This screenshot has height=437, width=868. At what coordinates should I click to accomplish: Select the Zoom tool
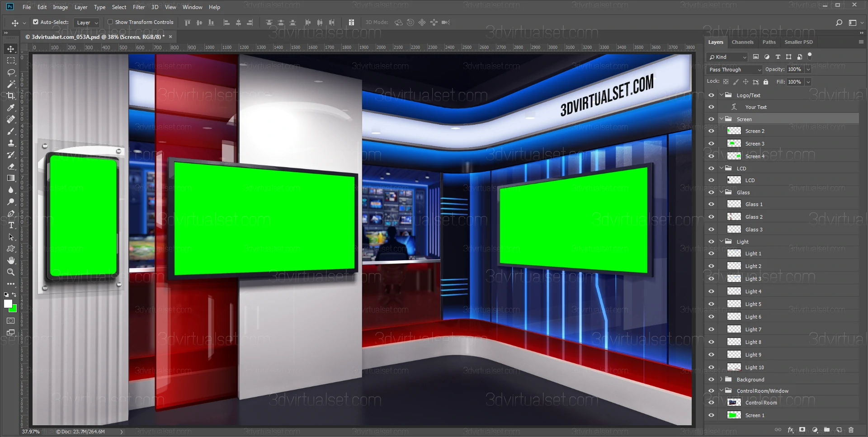[11, 272]
